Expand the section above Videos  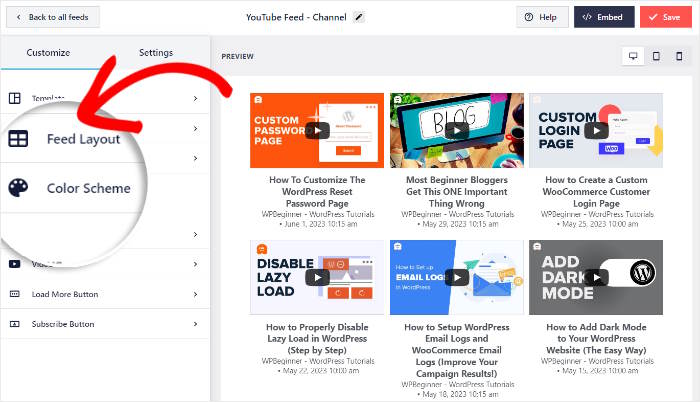tap(196, 234)
